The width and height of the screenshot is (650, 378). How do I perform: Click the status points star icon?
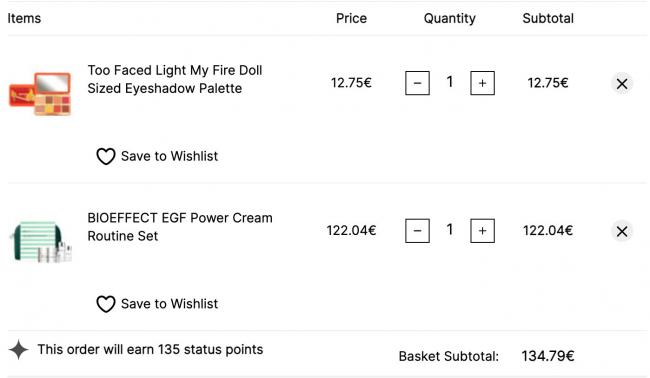point(19,349)
